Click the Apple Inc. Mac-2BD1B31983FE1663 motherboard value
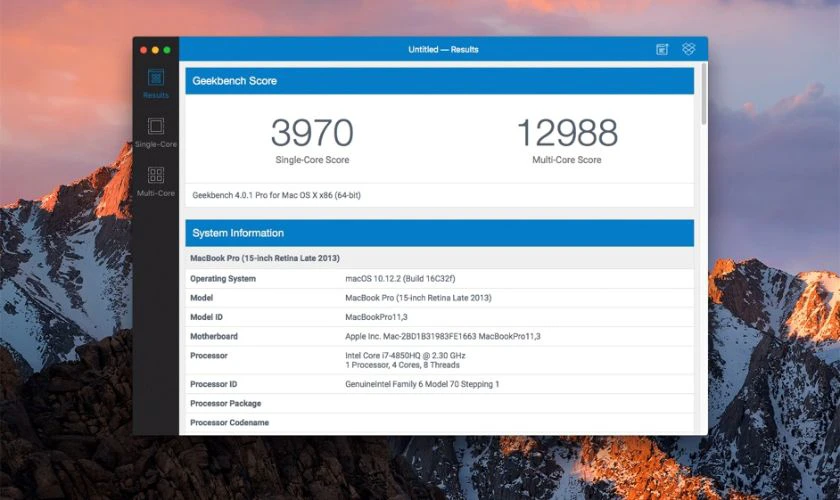The height and width of the screenshot is (500, 840). coord(443,337)
